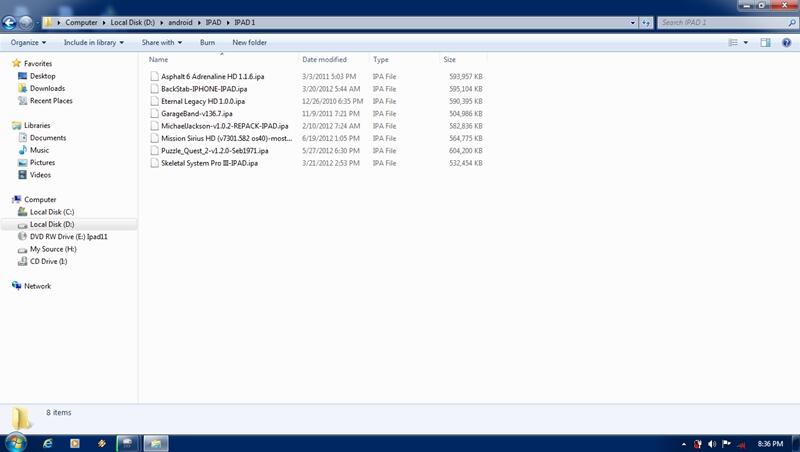Click IPAD breadcrumb segment

point(213,22)
